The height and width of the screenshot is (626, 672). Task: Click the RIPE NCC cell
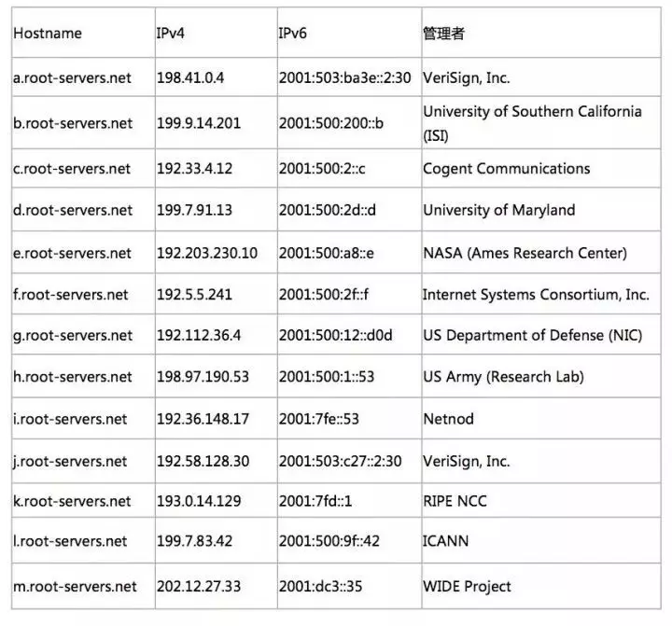455,501
